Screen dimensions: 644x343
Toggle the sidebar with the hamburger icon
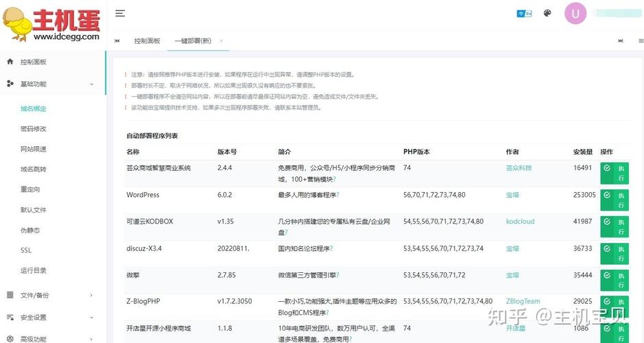[x=120, y=14]
